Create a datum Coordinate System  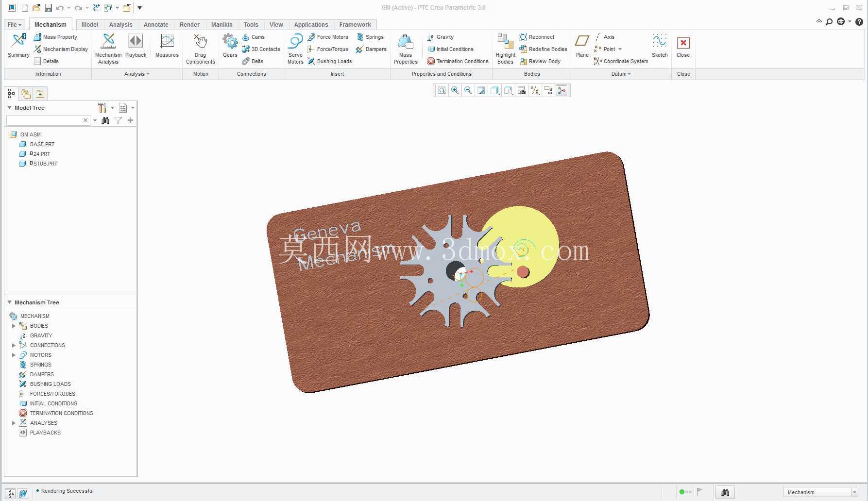621,61
